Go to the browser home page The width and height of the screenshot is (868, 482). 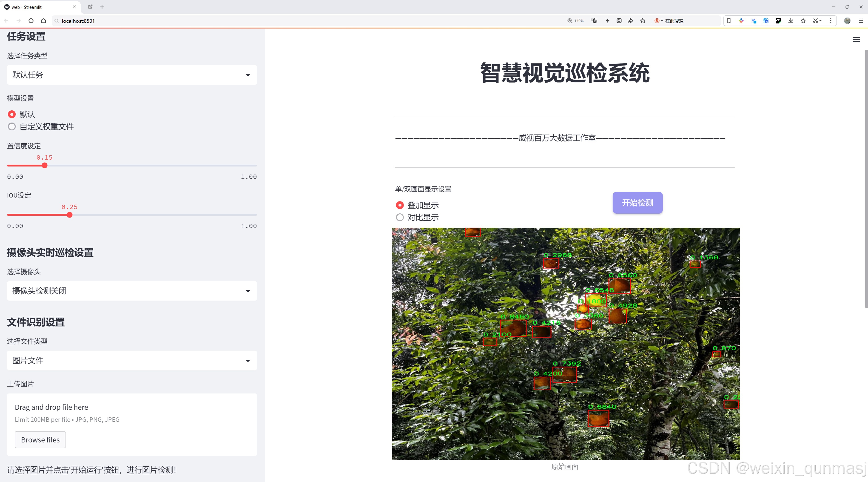(43, 21)
